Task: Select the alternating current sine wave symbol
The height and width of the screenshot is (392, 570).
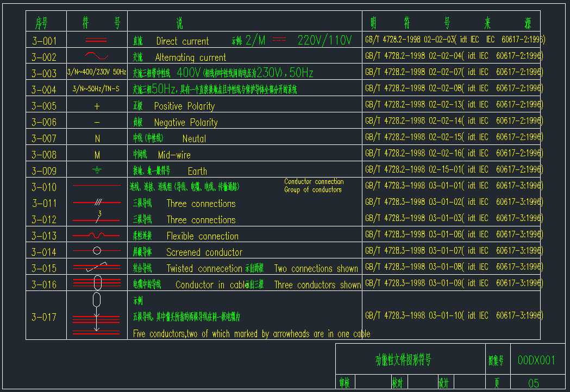Action: click(x=97, y=56)
